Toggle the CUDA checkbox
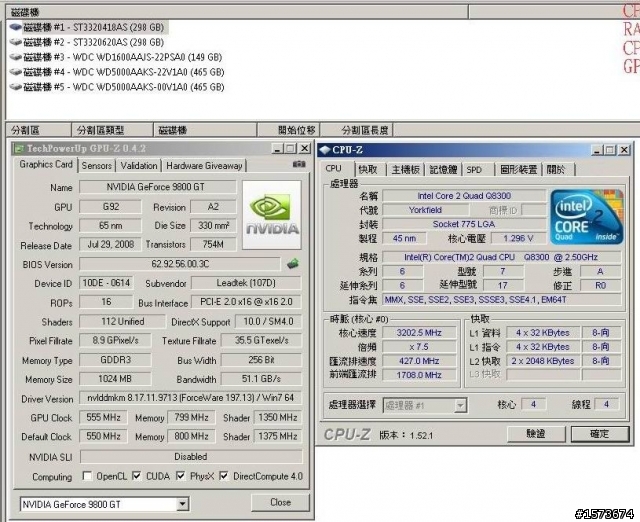Image resolution: width=640 pixels, height=522 pixels. tap(137, 476)
